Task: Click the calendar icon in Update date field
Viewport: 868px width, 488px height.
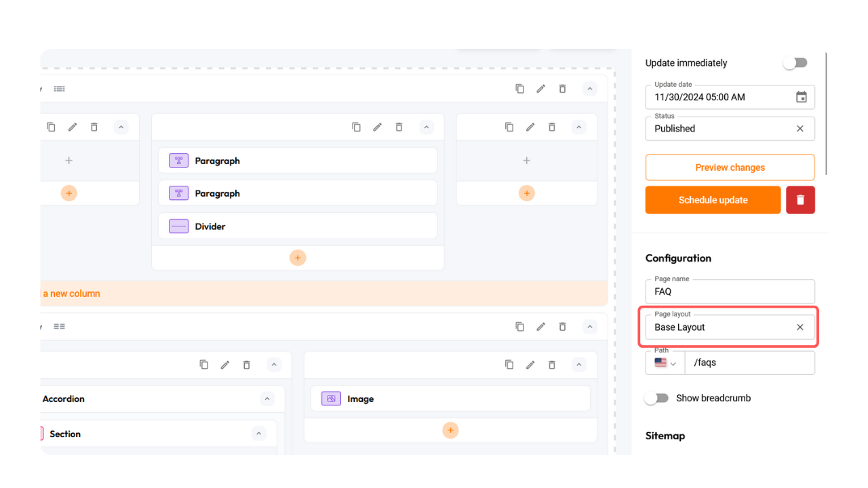Action: [x=801, y=97]
